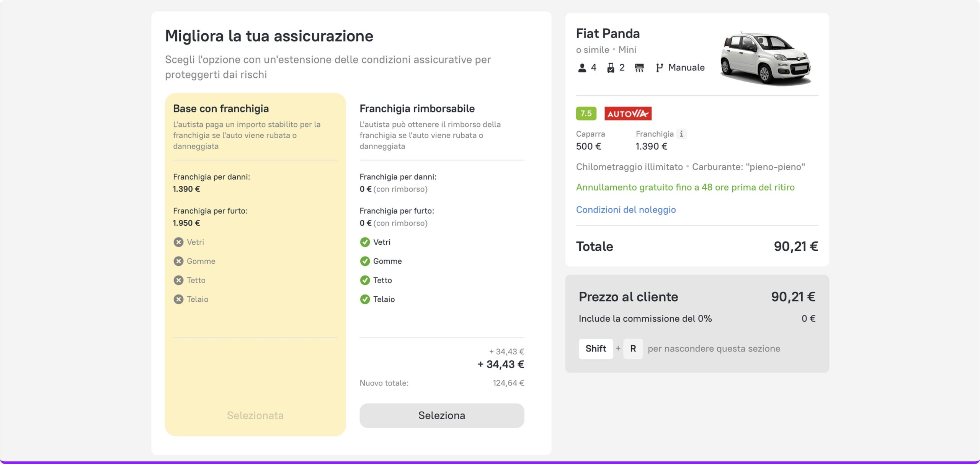Open Condizioni del noleggio link
Viewport: 980px width, 464px height.
coord(626,210)
